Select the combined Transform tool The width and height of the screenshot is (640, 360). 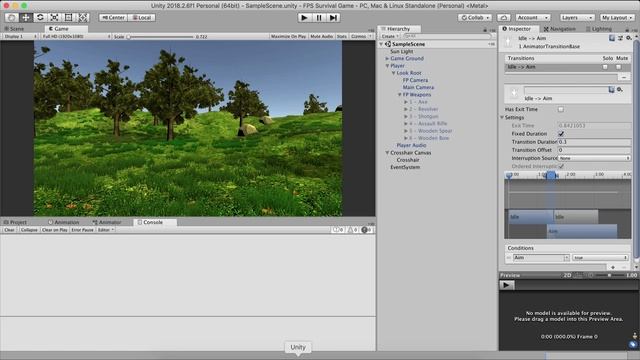[83, 18]
